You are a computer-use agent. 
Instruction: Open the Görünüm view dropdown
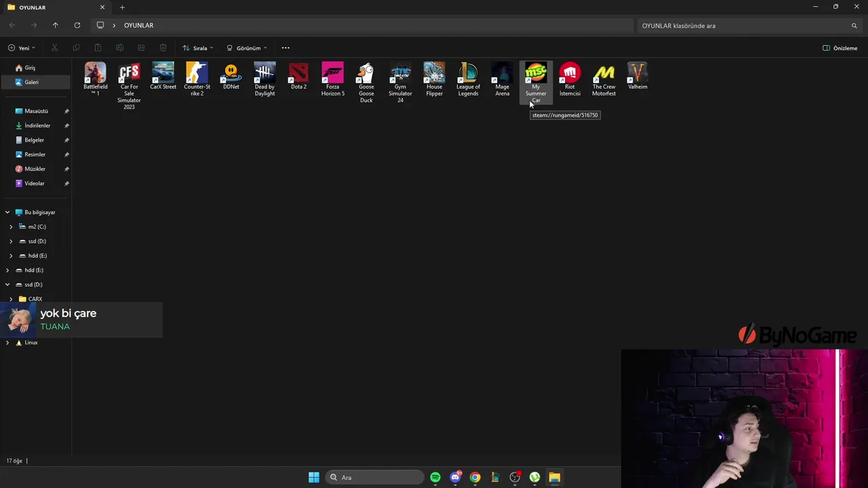pyautogui.click(x=247, y=48)
